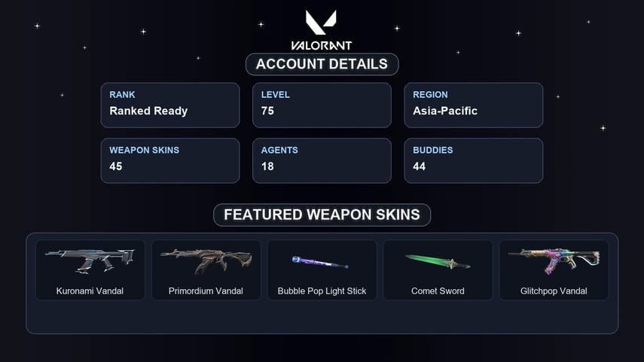Select the Kuronami Vandal rifle image
The width and height of the screenshot is (644, 362).
click(90, 260)
